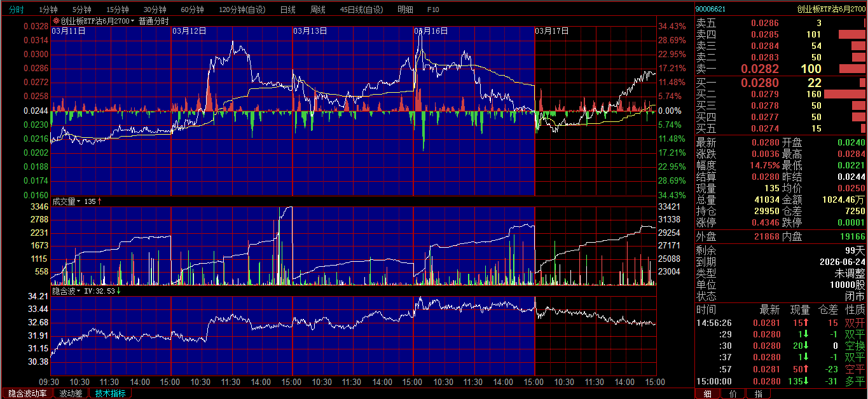Viewport: 868px width, 399px height.
Task: Click the 14:56:26 trade row
Action: pyautogui.click(x=781, y=323)
